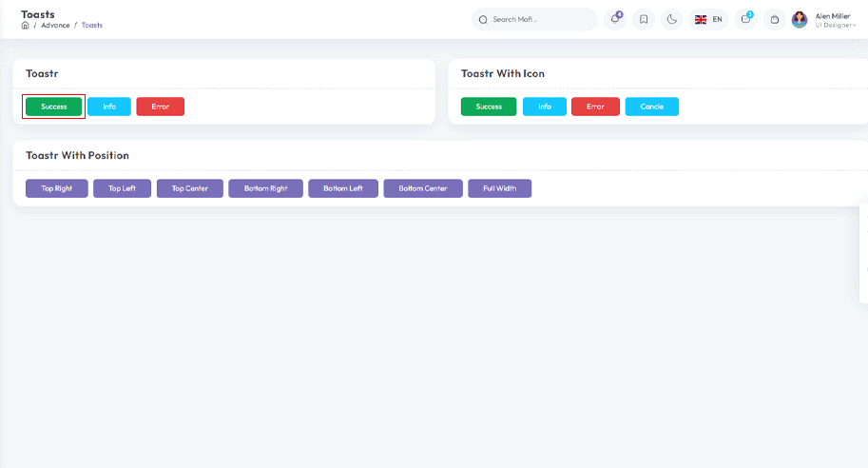
Task: Click the bookmark icon in header
Action: [x=644, y=19]
